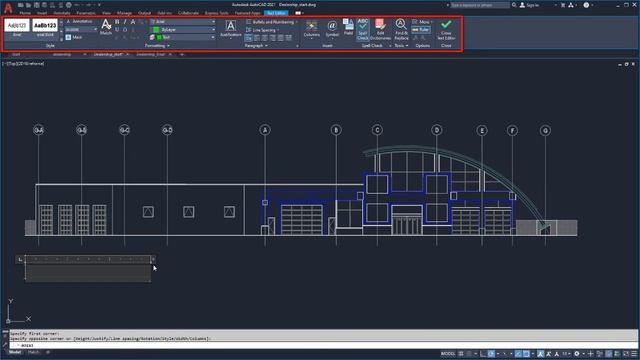
Task: Click the search magnifier icon in title bar
Action: pos(514,5)
